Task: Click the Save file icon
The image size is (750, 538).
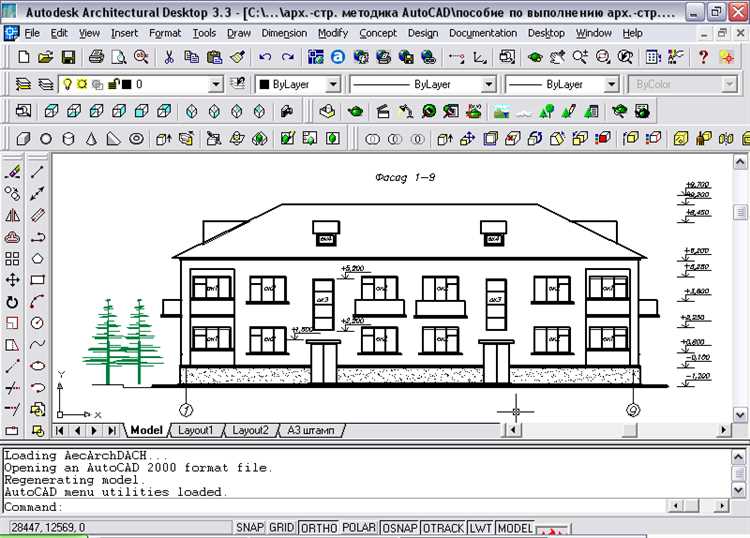Action: (x=68, y=58)
